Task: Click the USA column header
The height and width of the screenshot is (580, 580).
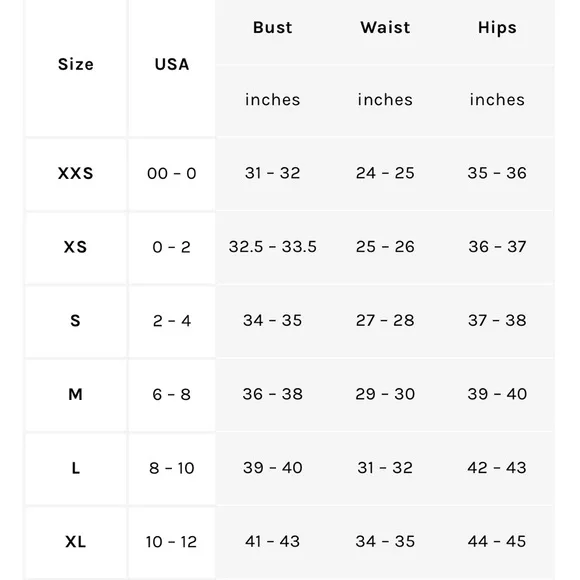Action: [x=172, y=64]
